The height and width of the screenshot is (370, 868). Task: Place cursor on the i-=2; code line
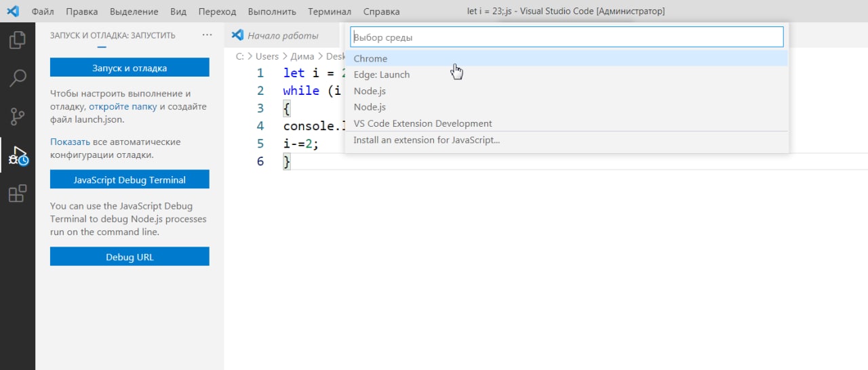300,144
